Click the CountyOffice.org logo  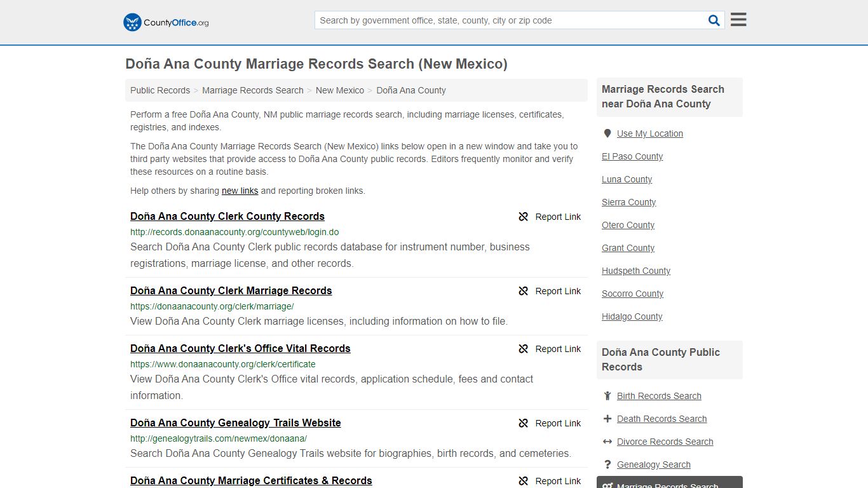tap(166, 22)
